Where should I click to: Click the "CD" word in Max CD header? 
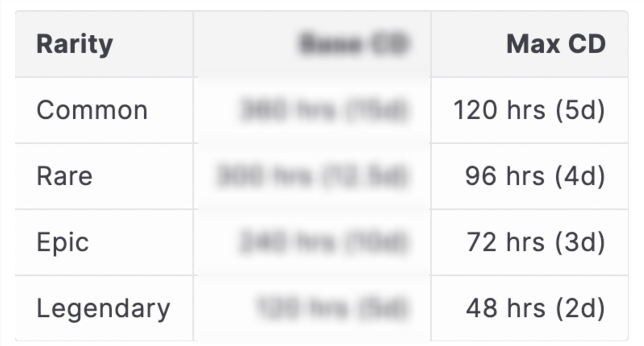(587, 44)
